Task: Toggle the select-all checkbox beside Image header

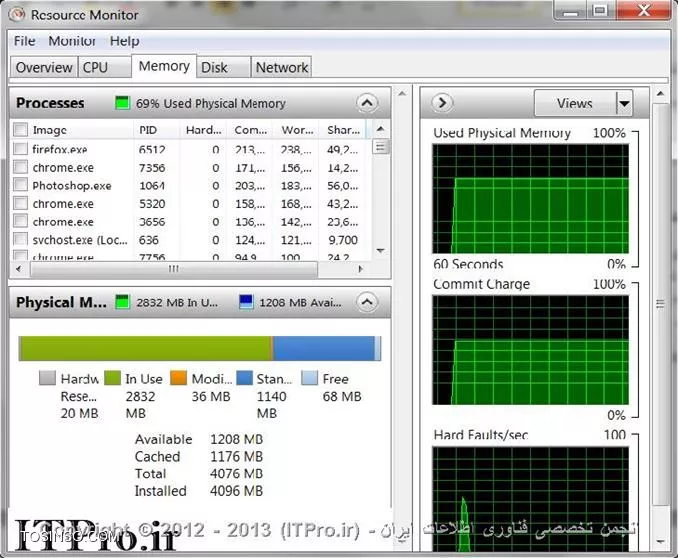Action: tap(20, 130)
